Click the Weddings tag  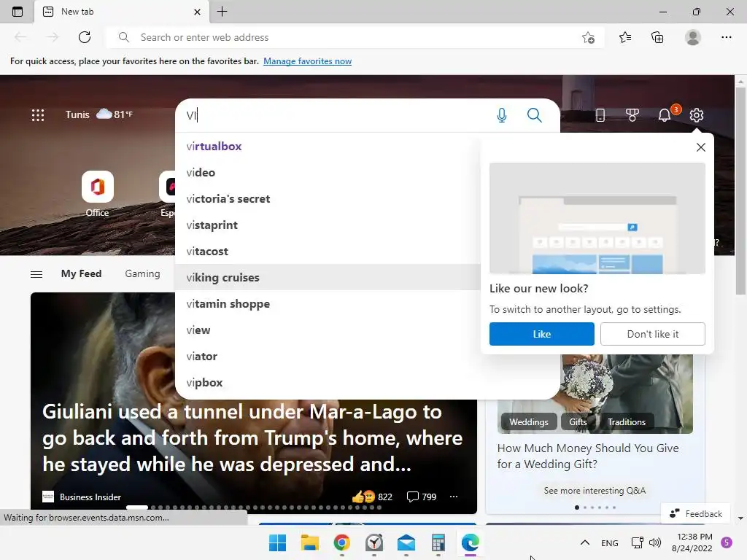point(528,422)
